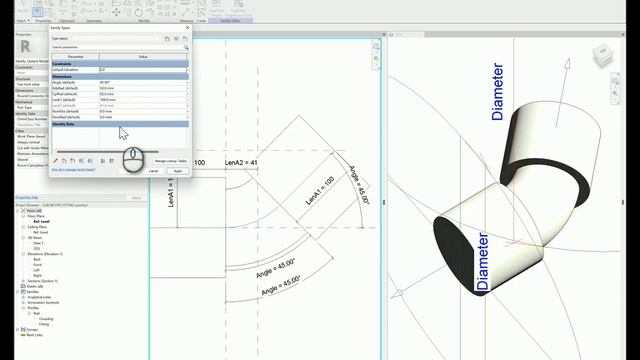Click the Constraints group header in dialog
The image size is (640, 360).
tap(120, 64)
